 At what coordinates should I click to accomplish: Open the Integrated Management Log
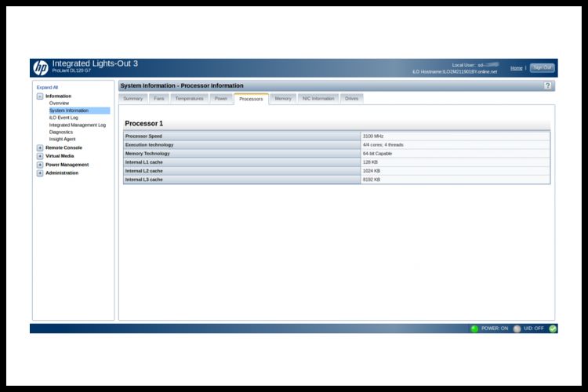(78, 125)
